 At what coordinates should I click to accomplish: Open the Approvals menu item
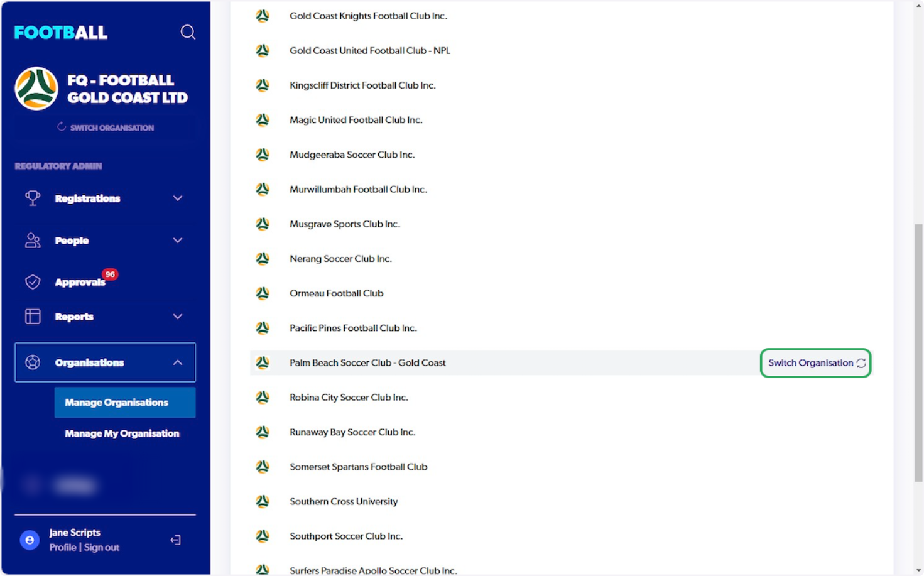(105, 282)
